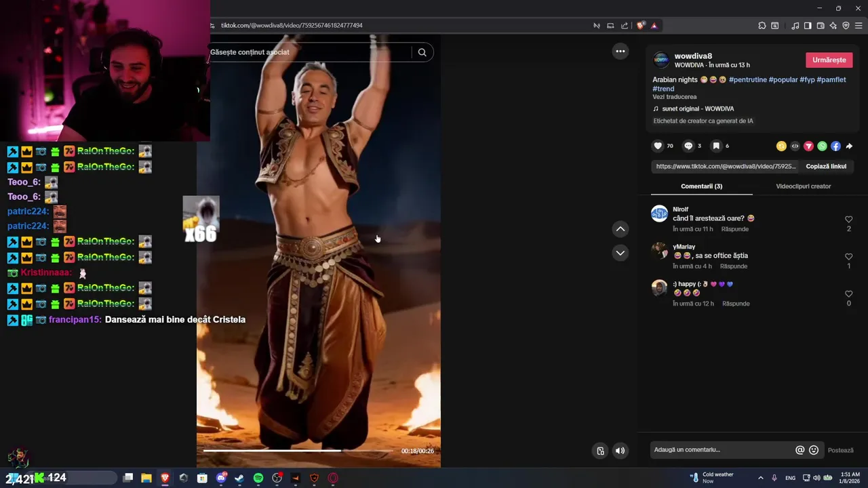Screen dimensions: 868x488
Task: Share this page from address bar icon
Action: [x=625, y=26]
